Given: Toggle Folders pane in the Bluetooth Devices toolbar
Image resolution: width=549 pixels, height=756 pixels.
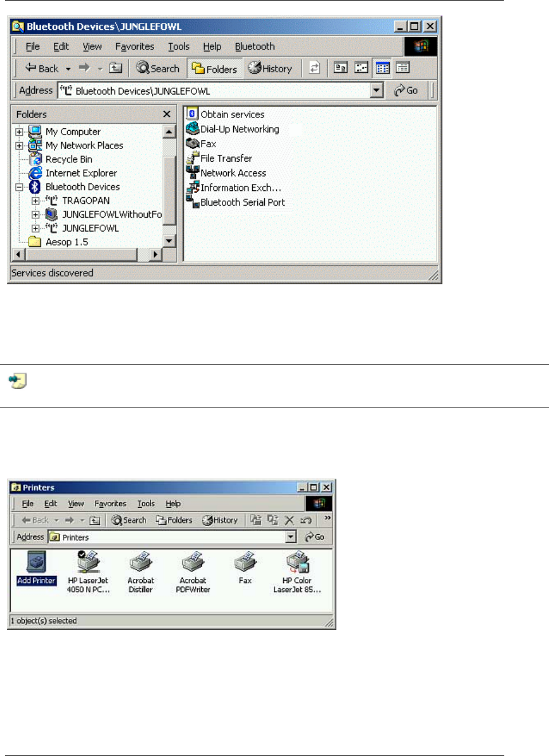Looking at the screenshot, I should 214,69.
